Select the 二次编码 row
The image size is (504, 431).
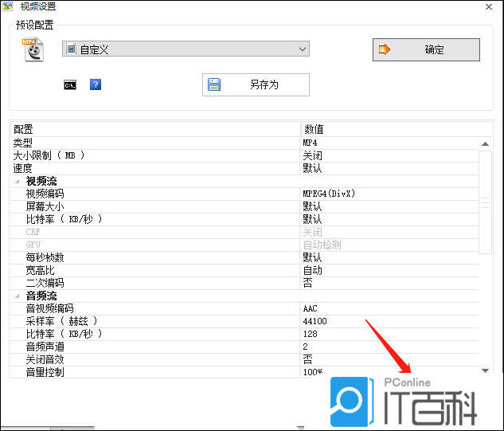click(x=244, y=283)
